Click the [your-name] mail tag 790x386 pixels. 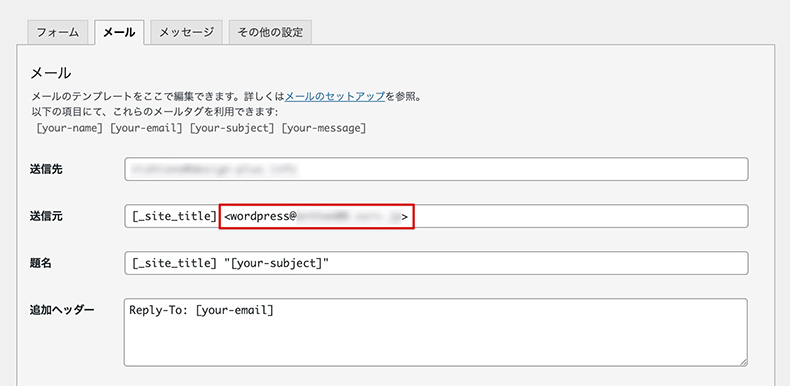(x=70, y=128)
